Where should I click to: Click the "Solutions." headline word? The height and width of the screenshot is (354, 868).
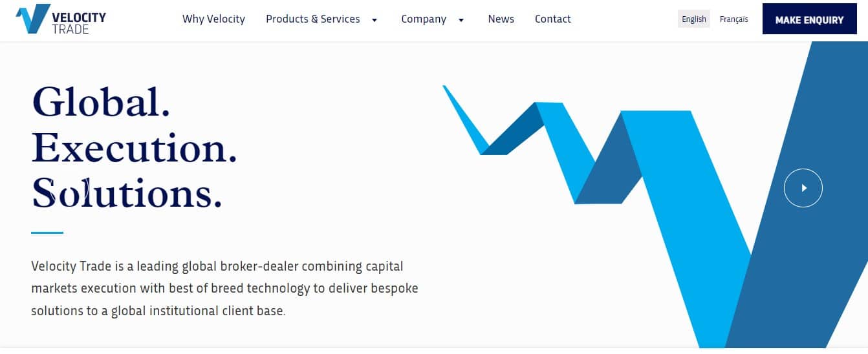127,193
